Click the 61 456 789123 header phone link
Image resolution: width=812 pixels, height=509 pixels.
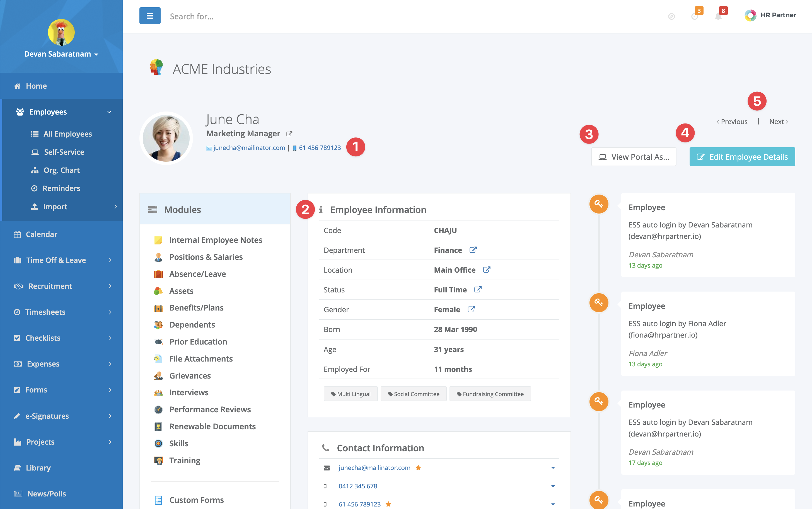coord(320,148)
